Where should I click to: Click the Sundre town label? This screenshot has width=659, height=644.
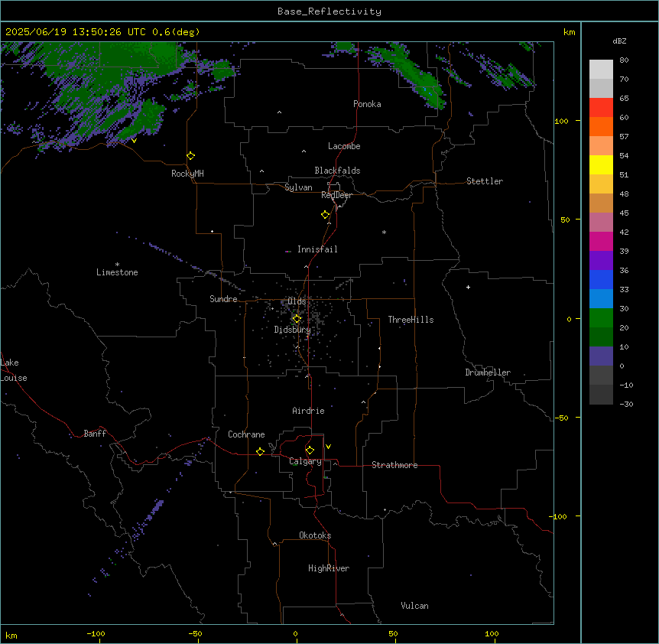tap(223, 299)
